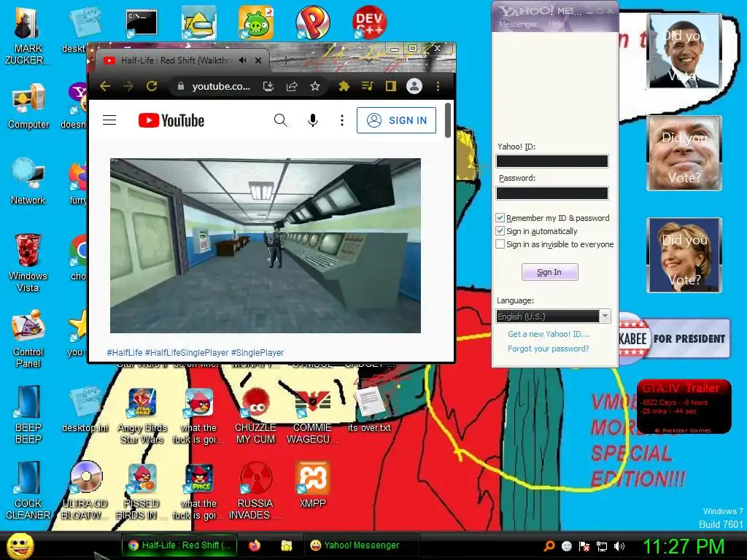Expand the Language dropdown in Yahoo Messenger
This screenshot has height=560, width=747.
tap(605, 316)
